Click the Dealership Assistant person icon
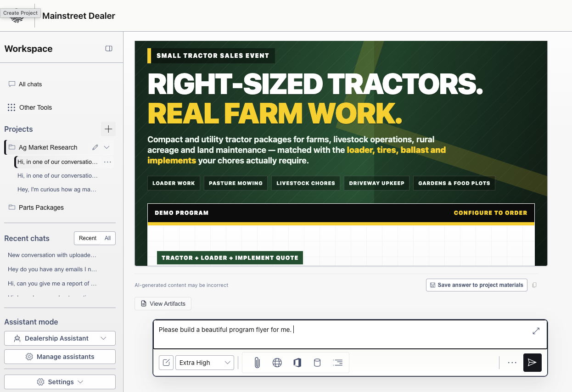Viewport: 572px width, 392px height. coord(17,338)
